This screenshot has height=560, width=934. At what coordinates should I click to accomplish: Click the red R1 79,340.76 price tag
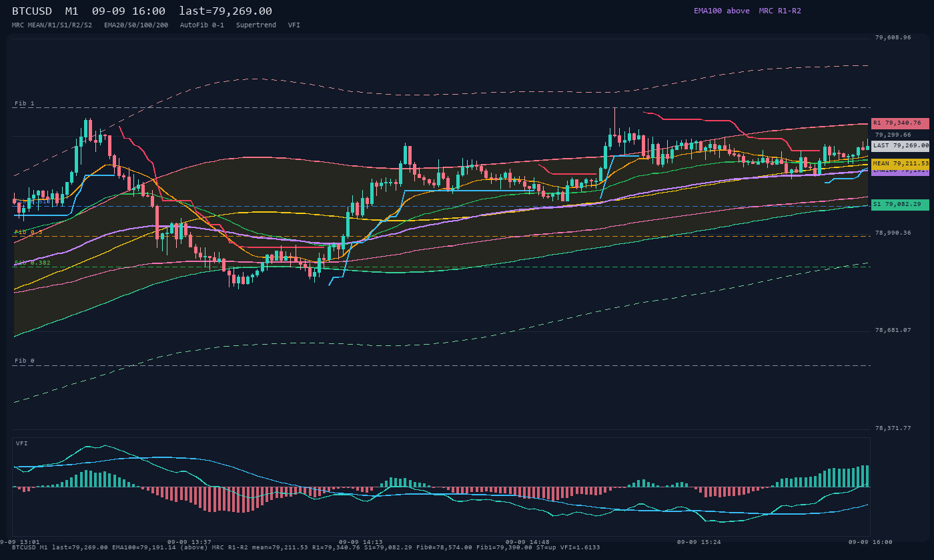900,123
